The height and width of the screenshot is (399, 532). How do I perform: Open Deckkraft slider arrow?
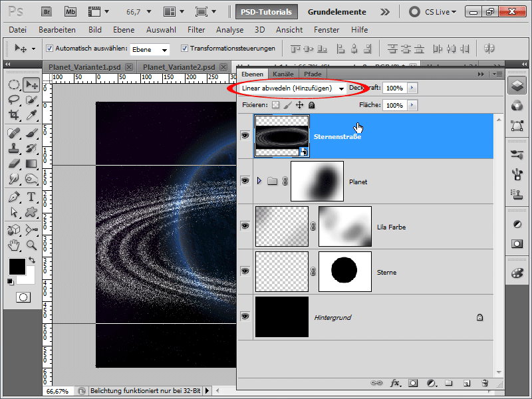point(412,88)
